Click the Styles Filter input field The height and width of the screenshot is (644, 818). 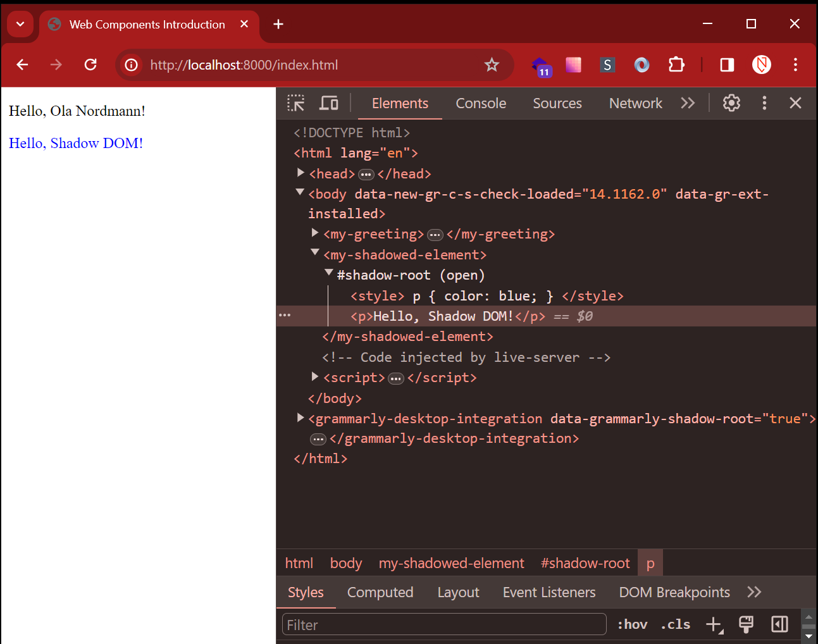click(444, 624)
